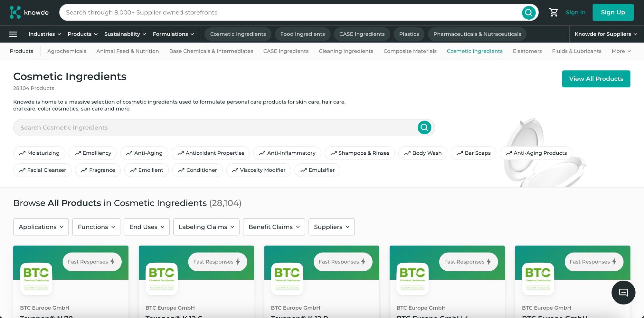This screenshot has width=644, height=318.
Task: Click the BTC Europe supplier logo on first card
Action: tap(36, 279)
